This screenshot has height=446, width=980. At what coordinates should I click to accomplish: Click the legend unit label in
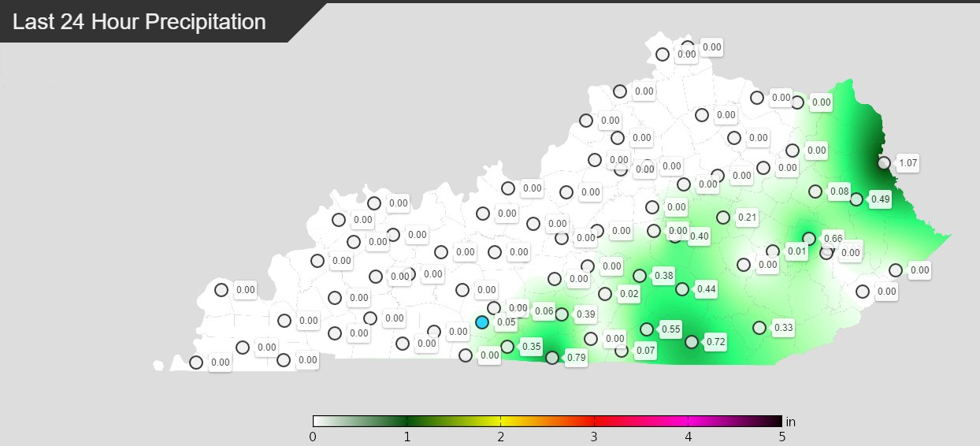pos(791,422)
